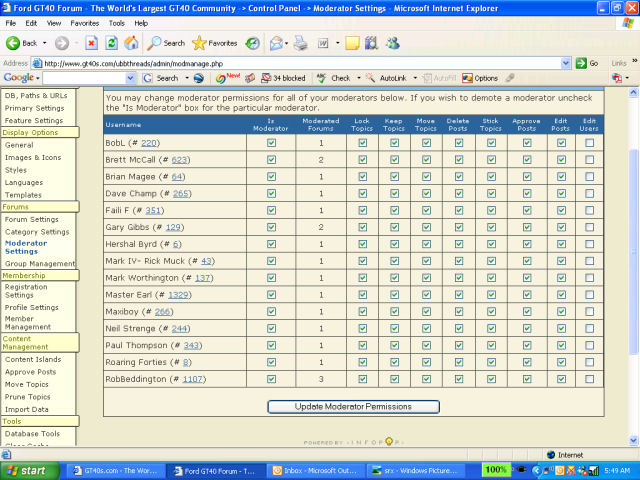
Task: Click the PDF converter icon at toolbar right
Action: 617,78
